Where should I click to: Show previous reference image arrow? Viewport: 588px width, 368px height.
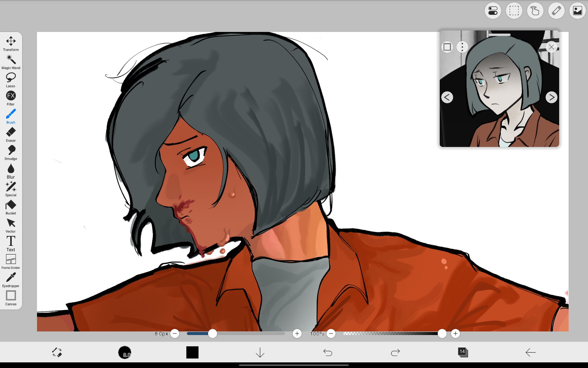pos(447,97)
